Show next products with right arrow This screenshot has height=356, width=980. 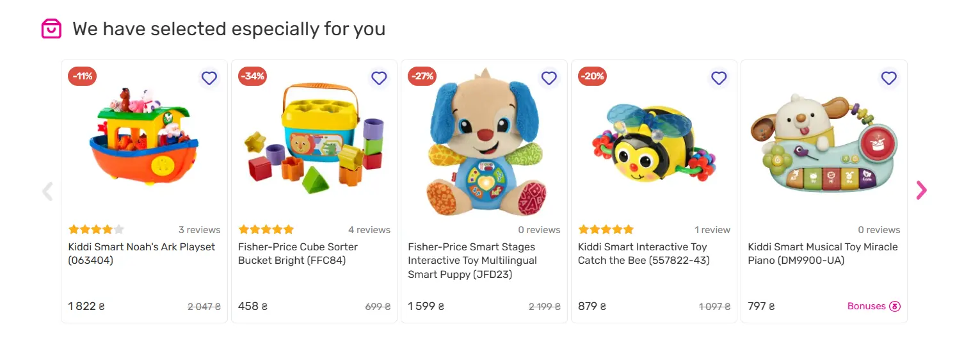pos(921,190)
